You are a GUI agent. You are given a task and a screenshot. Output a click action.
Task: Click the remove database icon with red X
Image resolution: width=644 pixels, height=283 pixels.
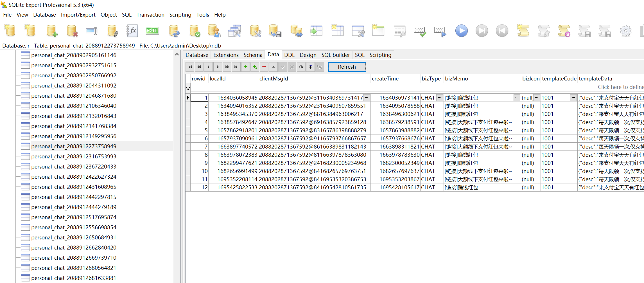point(72,31)
